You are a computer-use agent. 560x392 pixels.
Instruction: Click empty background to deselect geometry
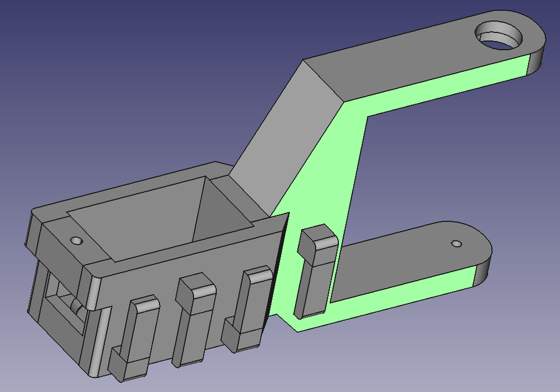[x=108, y=81]
